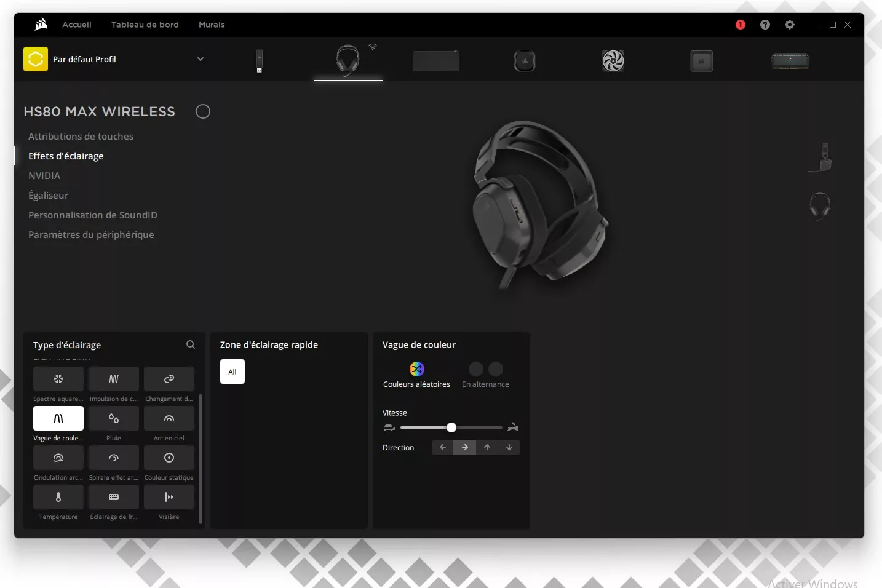
Task: Click the Par défaut profile hexagon icon
Action: pos(36,59)
